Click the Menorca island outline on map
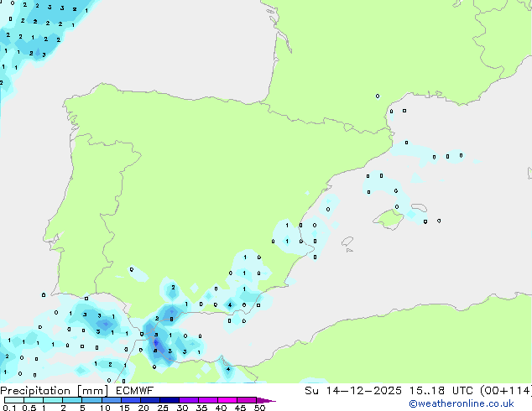The height and width of the screenshot is (411, 532). [x=419, y=207]
